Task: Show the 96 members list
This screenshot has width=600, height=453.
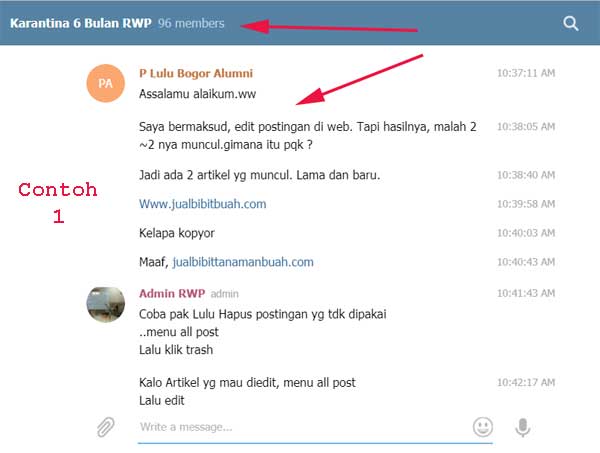Action: click(191, 23)
